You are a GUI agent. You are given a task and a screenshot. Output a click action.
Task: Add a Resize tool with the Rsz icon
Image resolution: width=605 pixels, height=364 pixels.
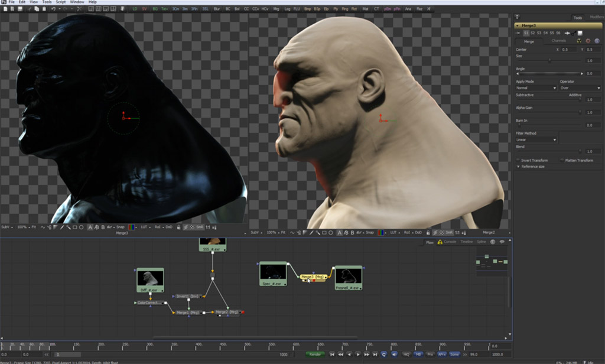pyautogui.click(x=419, y=9)
